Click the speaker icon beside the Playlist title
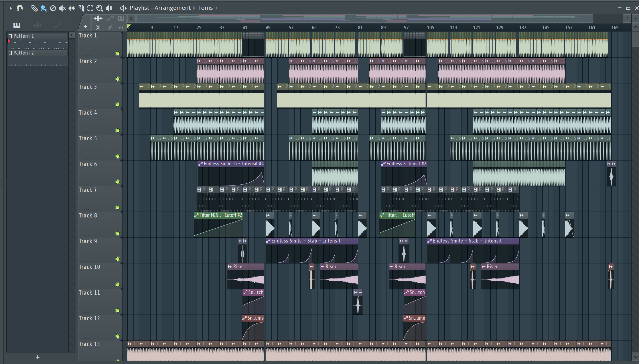The image size is (639, 364). pos(123,8)
